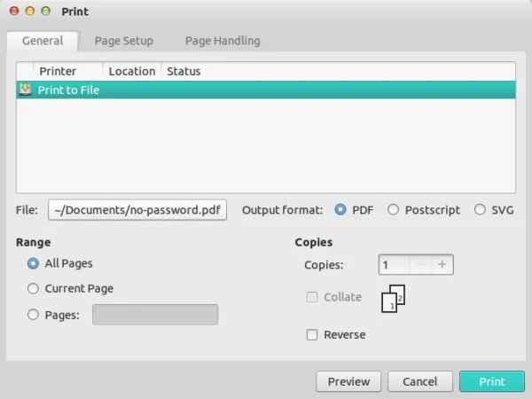Decrease copies with the minus button
This screenshot has height=399, width=532.
420,264
